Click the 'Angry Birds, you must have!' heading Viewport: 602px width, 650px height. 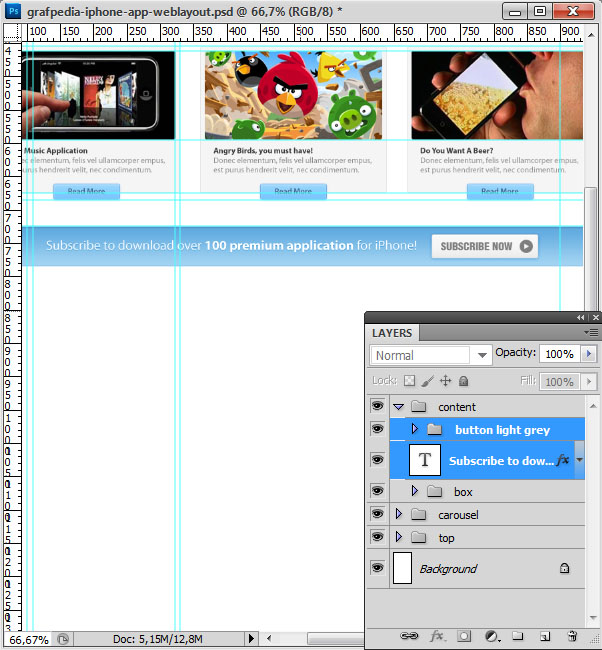click(263, 150)
